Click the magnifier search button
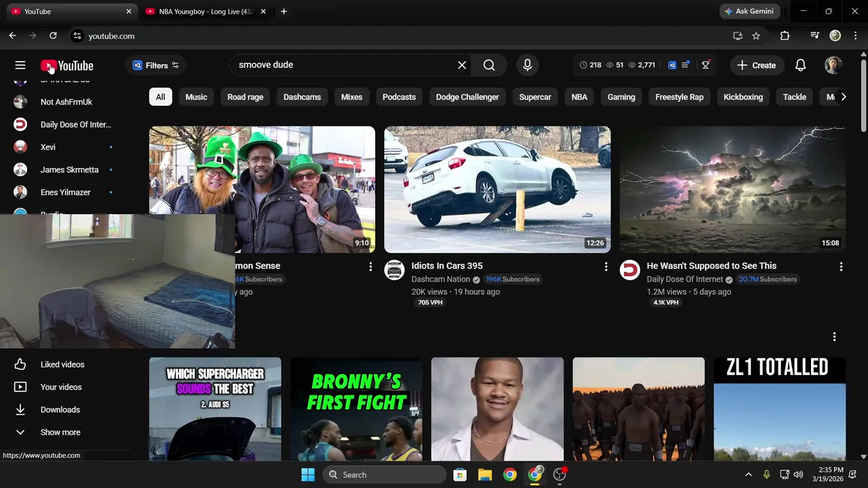 point(489,65)
